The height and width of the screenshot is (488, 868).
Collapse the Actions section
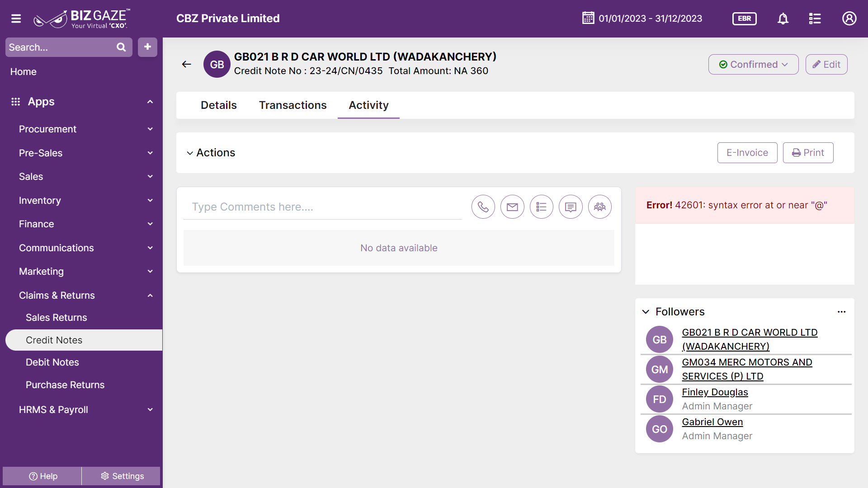click(x=190, y=153)
